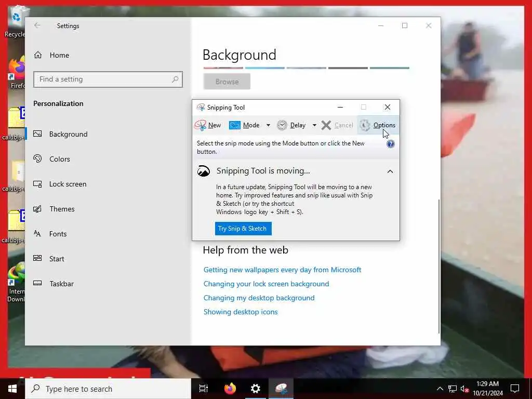
Task: Open Snipping Tool Options
Action: (378, 125)
